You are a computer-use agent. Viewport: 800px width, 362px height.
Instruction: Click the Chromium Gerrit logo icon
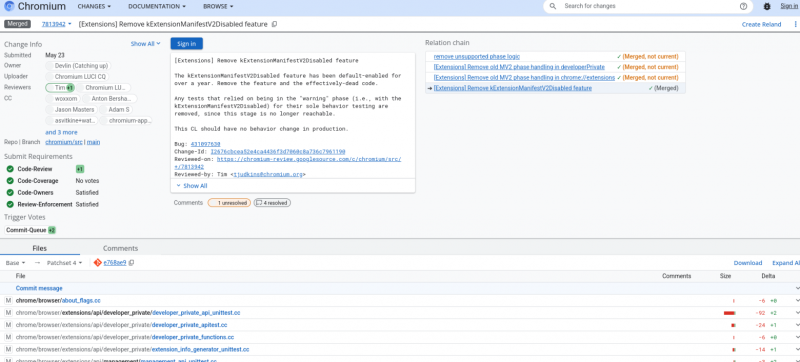pos(9,7)
